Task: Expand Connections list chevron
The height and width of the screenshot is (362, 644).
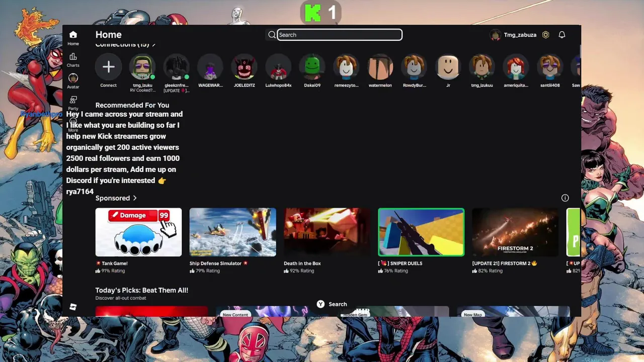Action: (153, 44)
